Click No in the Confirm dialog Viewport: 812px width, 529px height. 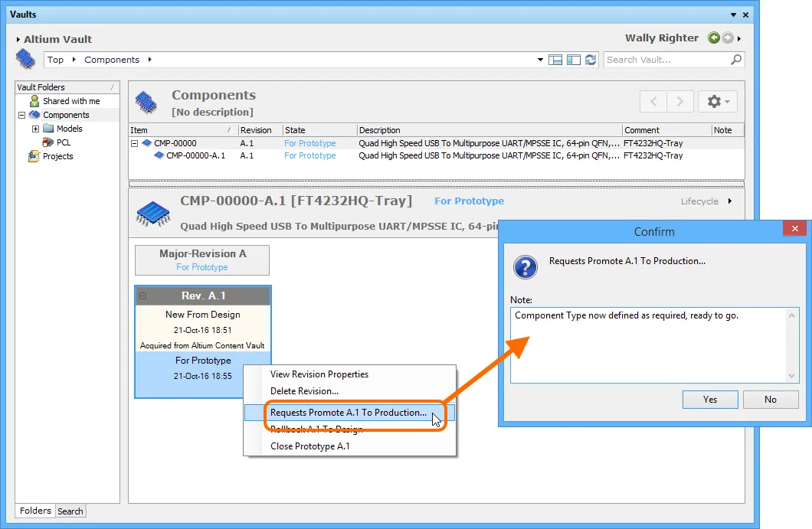pyautogui.click(x=771, y=400)
